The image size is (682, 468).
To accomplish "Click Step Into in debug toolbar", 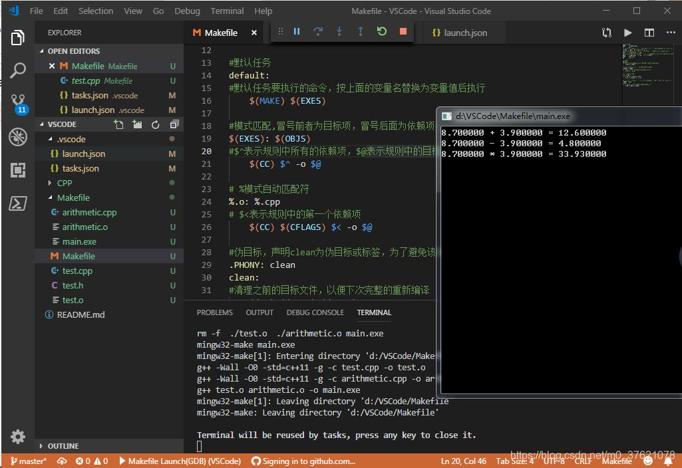I will [x=339, y=31].
